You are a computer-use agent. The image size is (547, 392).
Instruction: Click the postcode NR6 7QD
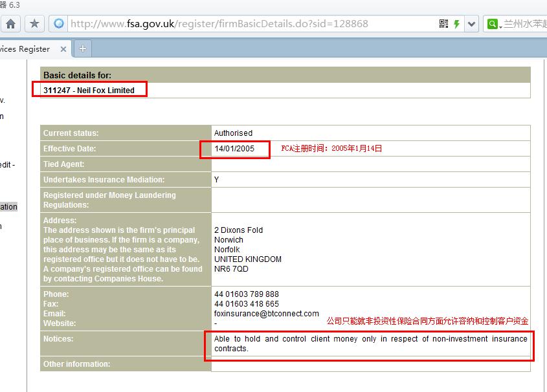pos(231,269)
